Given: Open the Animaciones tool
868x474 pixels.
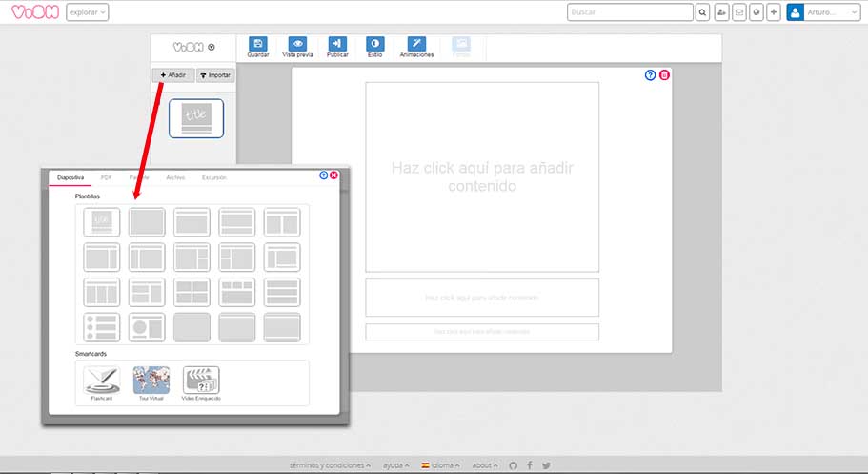Looking at the screenshot, I should tap(416, 44).
